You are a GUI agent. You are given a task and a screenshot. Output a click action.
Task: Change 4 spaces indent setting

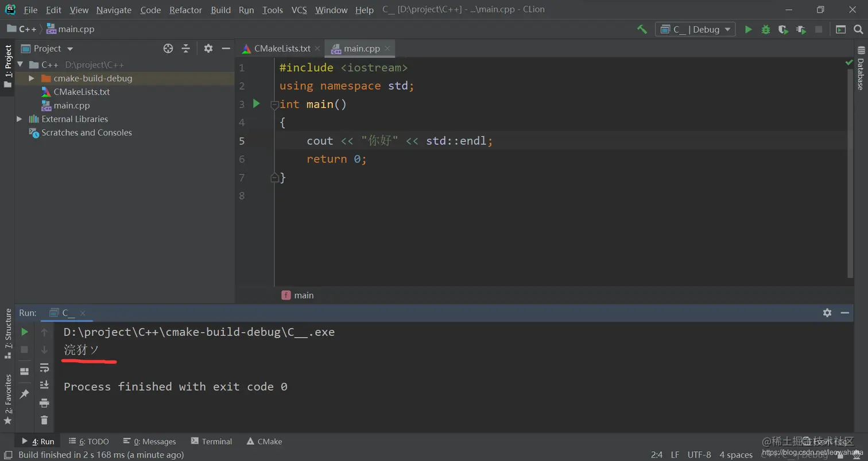tap(736, 455)
